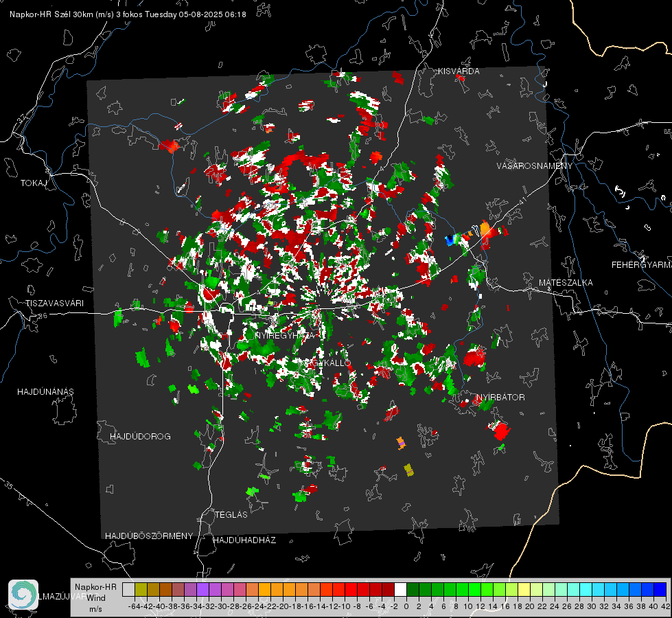
Task: Click the NYÍREGYHÁZA city label
Action: tap(285, 335)
